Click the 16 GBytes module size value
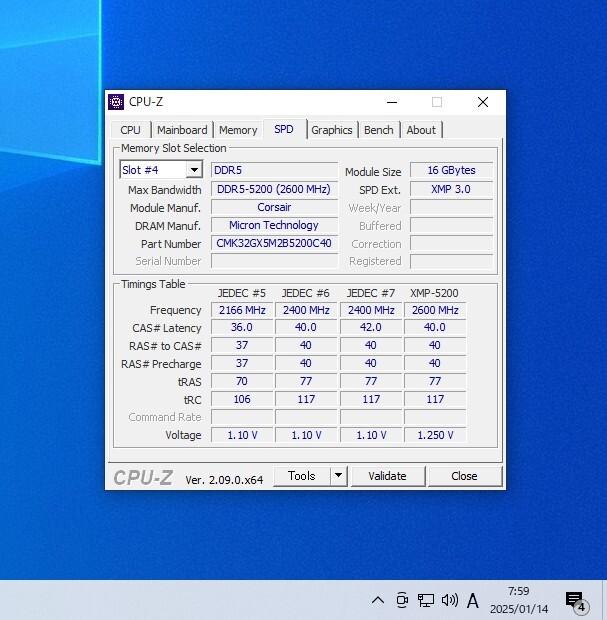 click(x=451, y=170)
